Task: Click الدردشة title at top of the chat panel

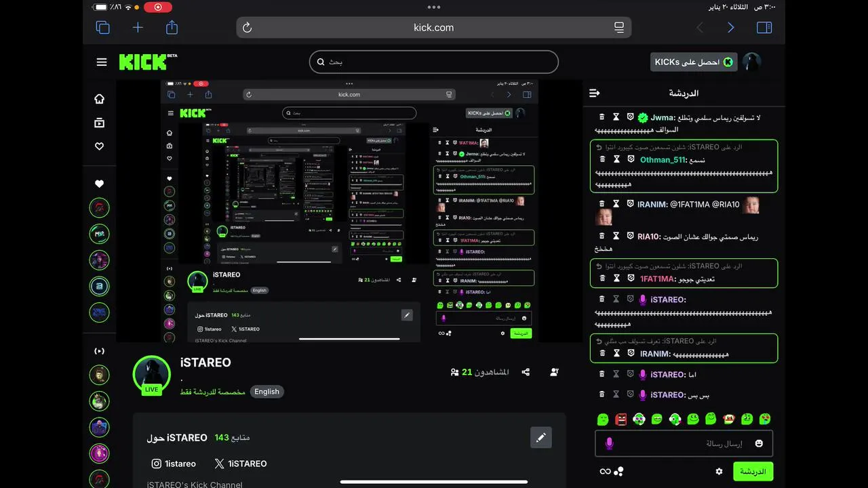Action: click(684, 93)
